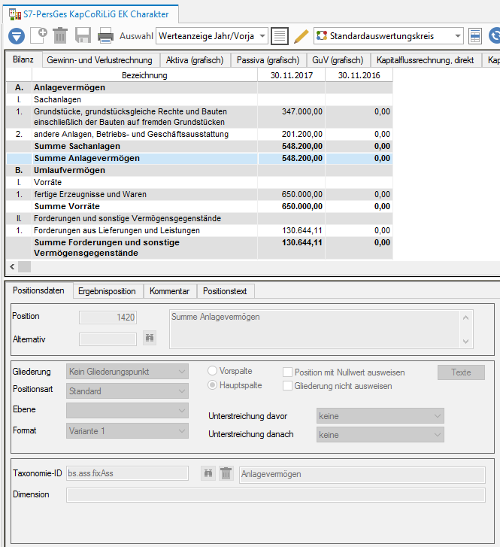Switch to the Bilanz tab

(23, 60)
